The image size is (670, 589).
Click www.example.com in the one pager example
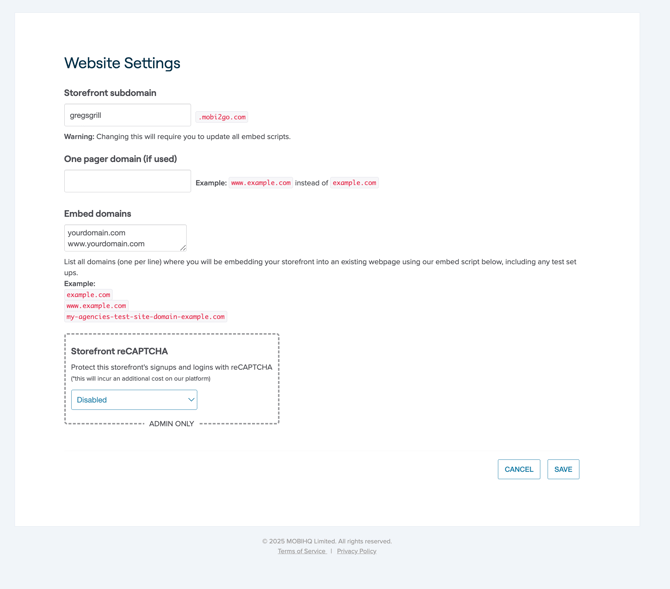tap(260, 183)
